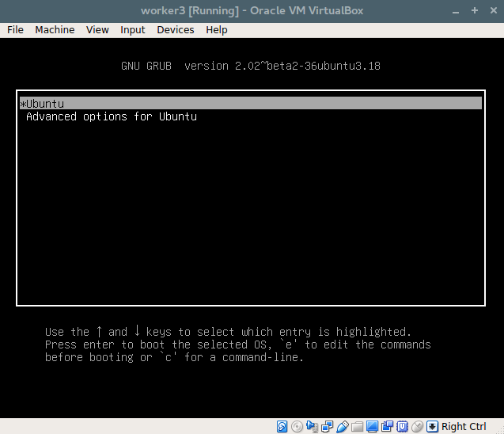Click the GNU GRUB version header text
The height and width of the screenshot is (434, 504).
point(251,66)
